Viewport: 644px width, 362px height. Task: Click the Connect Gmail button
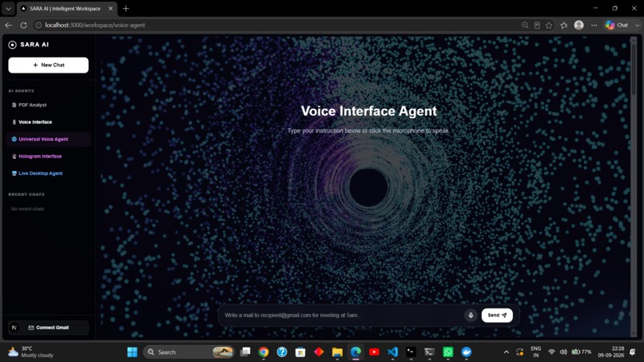[x=49, y=328]
